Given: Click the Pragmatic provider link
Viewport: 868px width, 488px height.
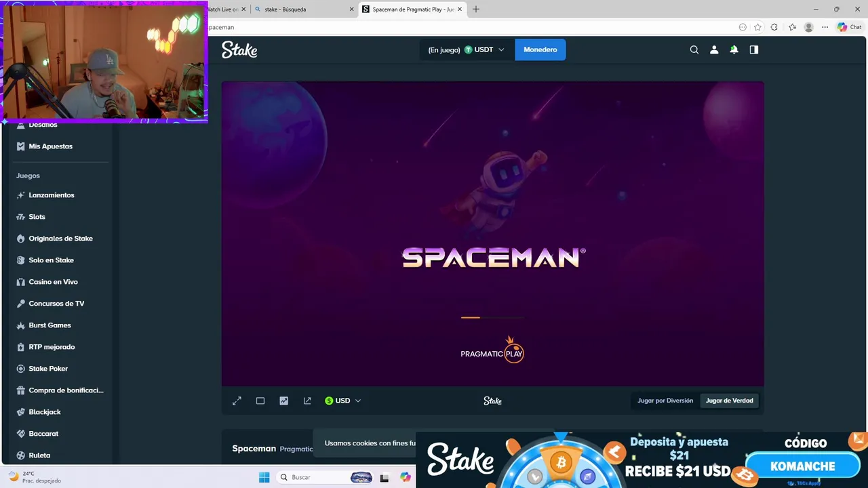Looking at the screenshot, I should click(296, 449).
